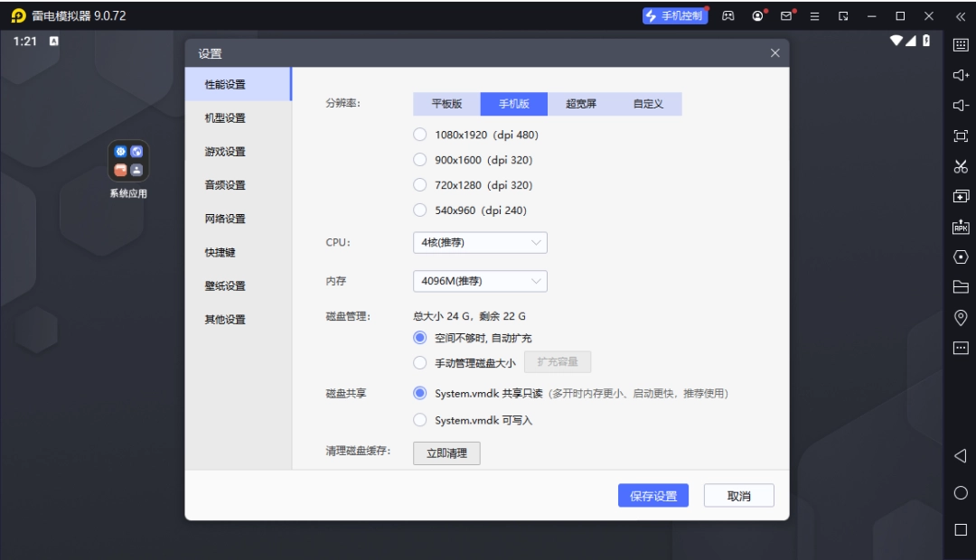Collapse the sidebar with double chevron icon

(961, 17)
